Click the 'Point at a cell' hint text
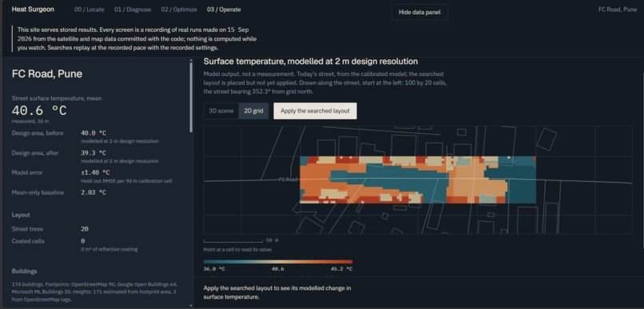 238,249
